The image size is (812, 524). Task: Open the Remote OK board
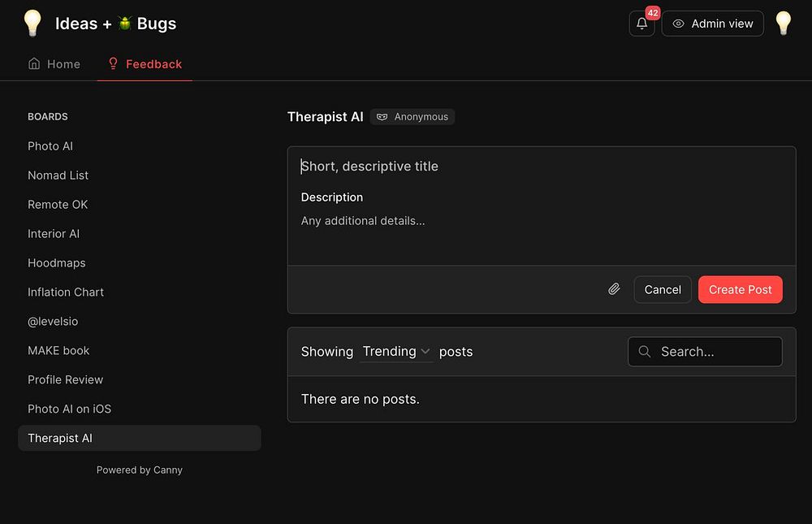(x=58, y=204)
